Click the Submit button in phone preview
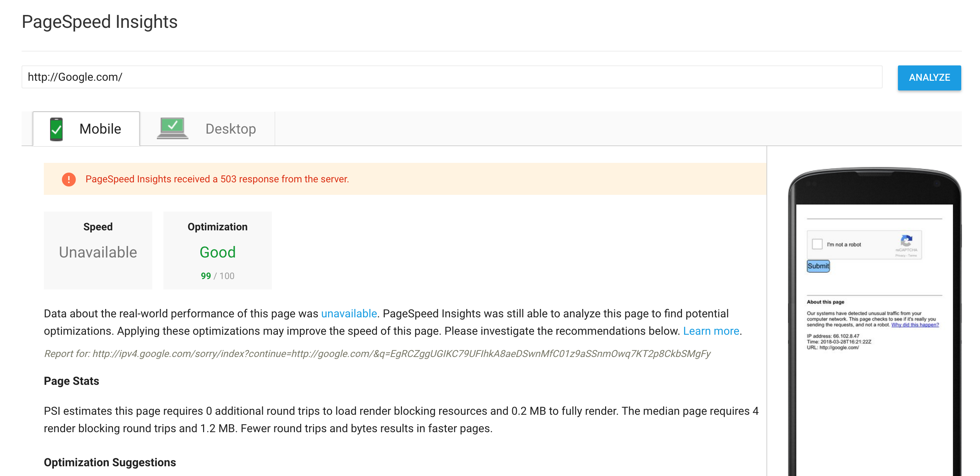The image size is (980, 476). [x=818, y=266]
